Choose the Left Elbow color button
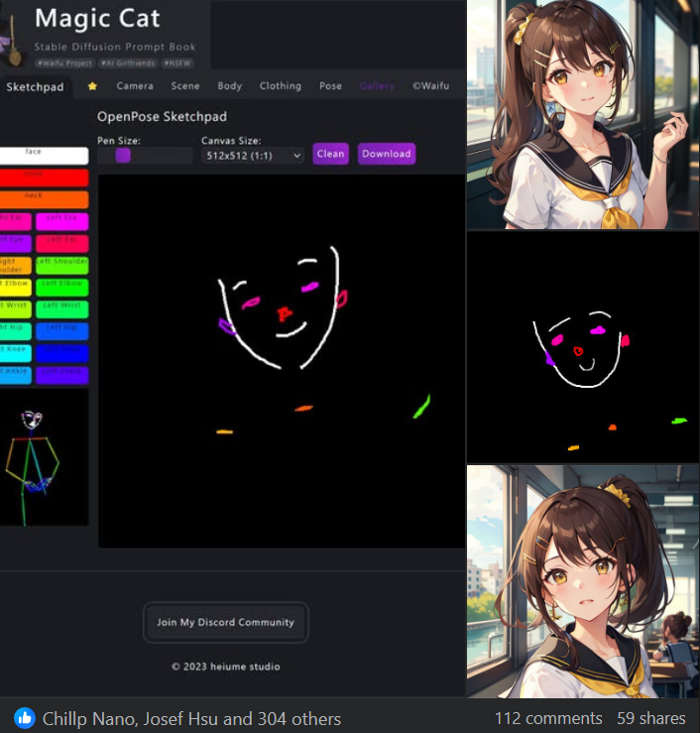Image resolution: width=700 pixels, height=733 pixels. [x=62, y=287]
